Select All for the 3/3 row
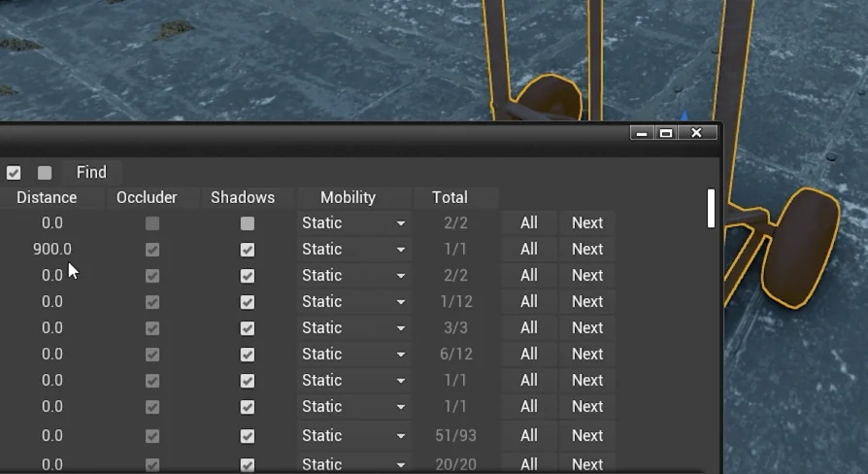The width and height of the screenshot is (868, 474). click(528, 327)
